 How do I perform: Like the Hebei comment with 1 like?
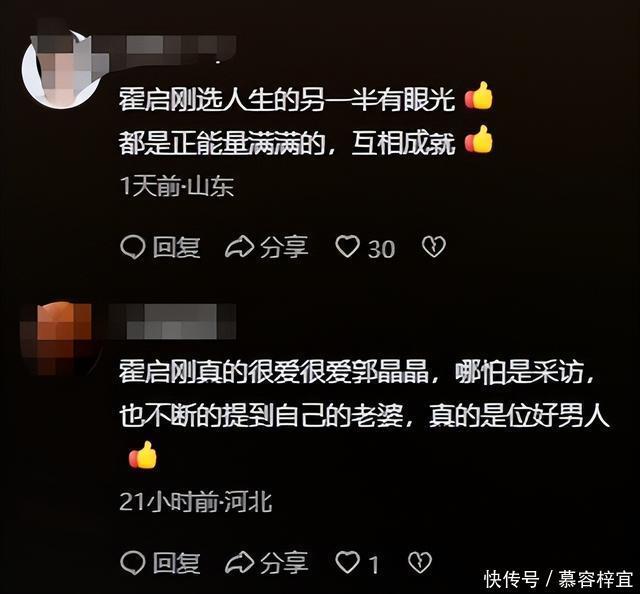pyautogui.click(x=347, y=562)
